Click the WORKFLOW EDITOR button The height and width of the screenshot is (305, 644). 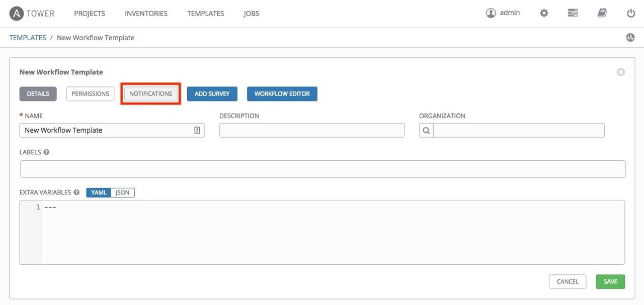coord(282,93)
